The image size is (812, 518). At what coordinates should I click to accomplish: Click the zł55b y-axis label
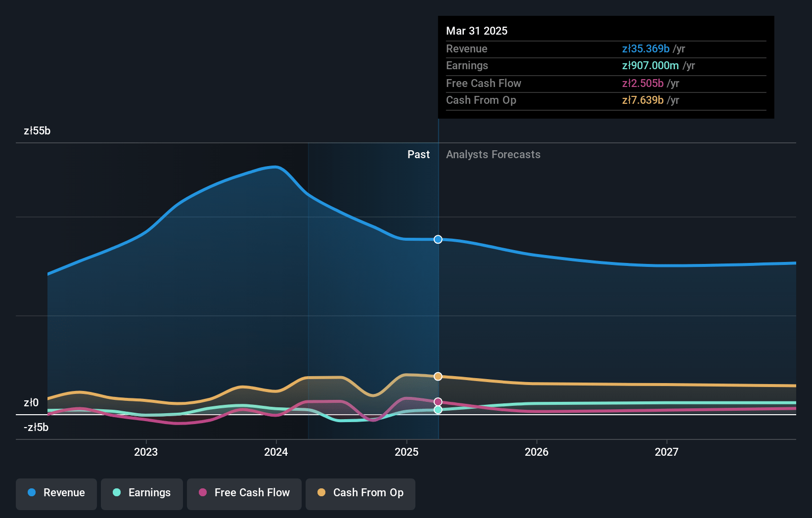coord(37,131)
